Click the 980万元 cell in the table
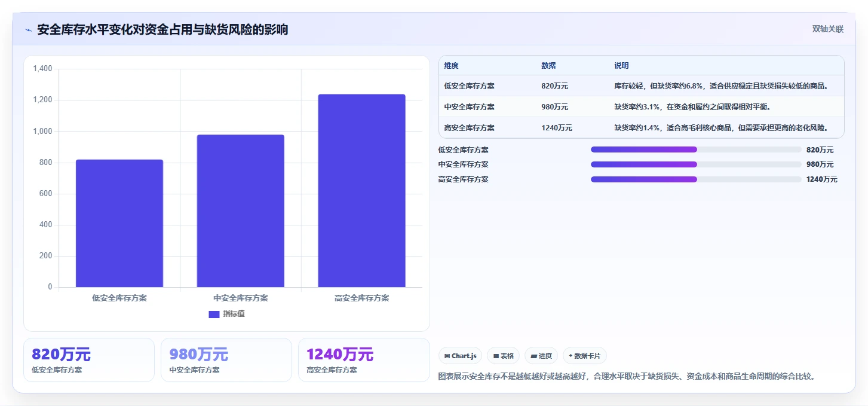 click(x=555, y=107)
